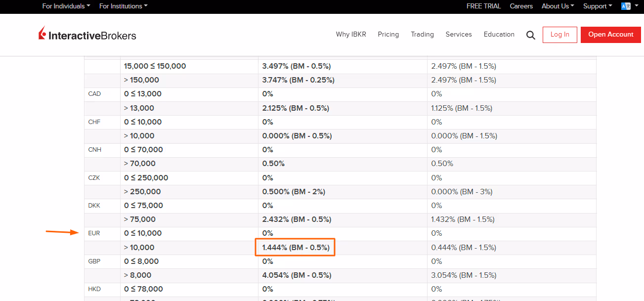Click the CAD currency label
The height and width of the screenshot is (301, 644).
pos(94,94)
